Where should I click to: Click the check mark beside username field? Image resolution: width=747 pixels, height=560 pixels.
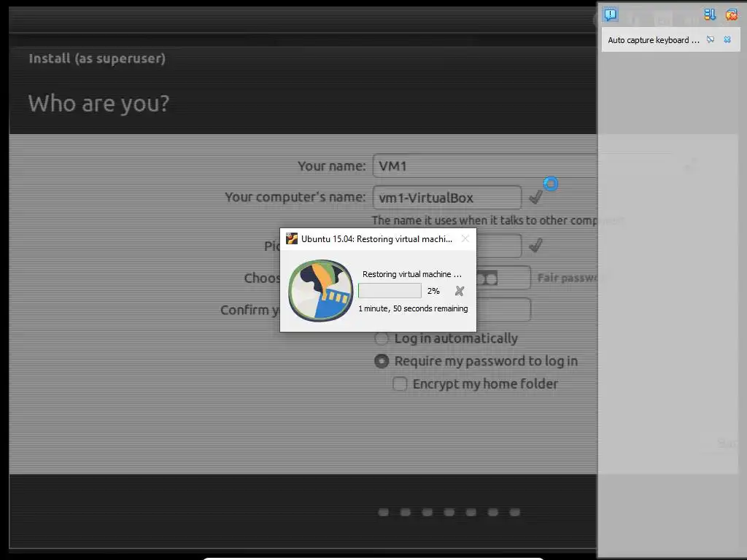[x=535, y=245]
